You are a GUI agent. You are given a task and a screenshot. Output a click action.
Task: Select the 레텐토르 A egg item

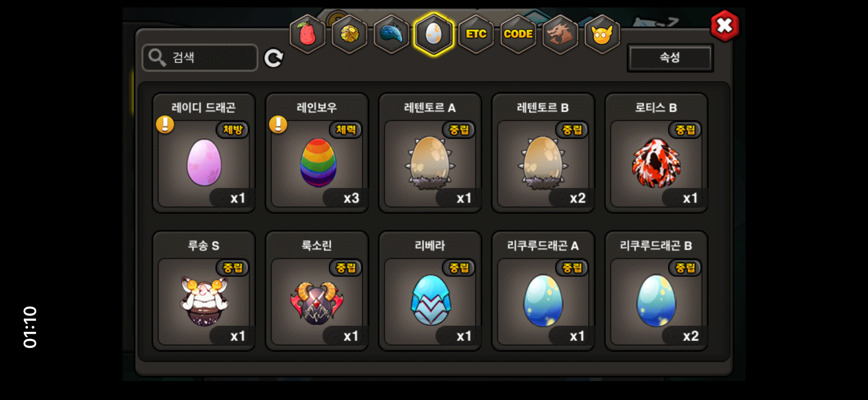coord(430,153)
